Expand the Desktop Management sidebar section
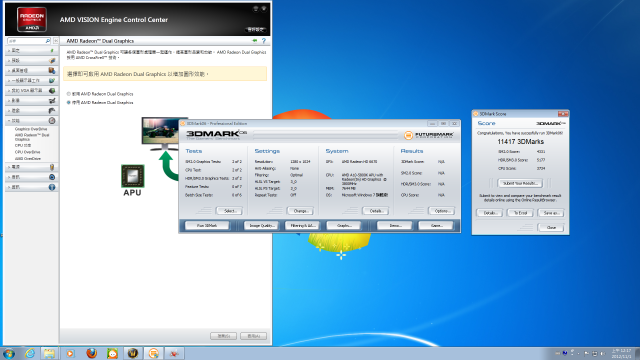The image size is (640, 360). pos(31,71)
